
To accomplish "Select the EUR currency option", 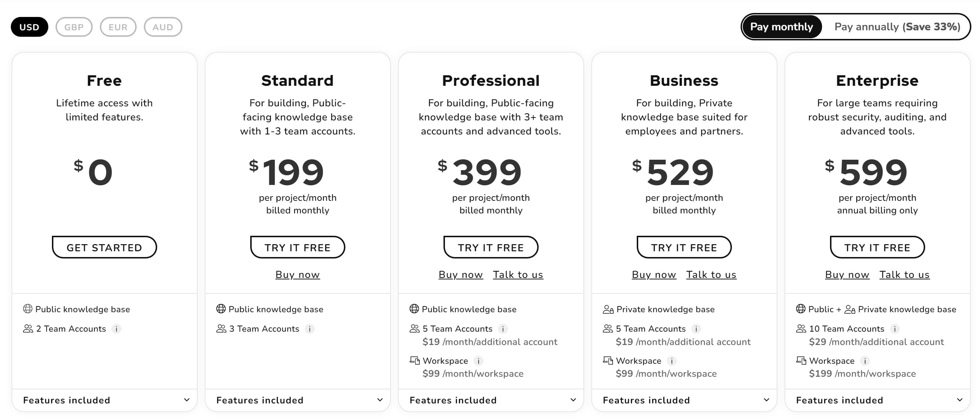I will (118, 27).
